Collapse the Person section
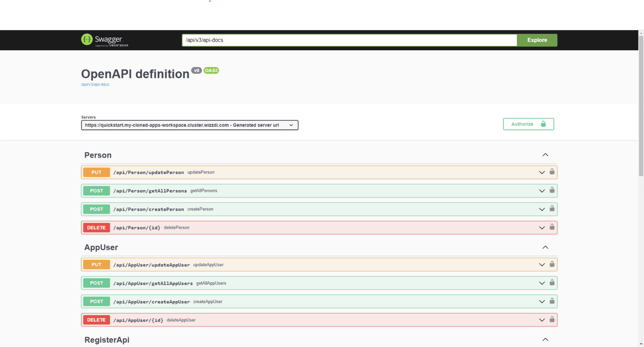The image size is (644, 347). click(545, 155)
